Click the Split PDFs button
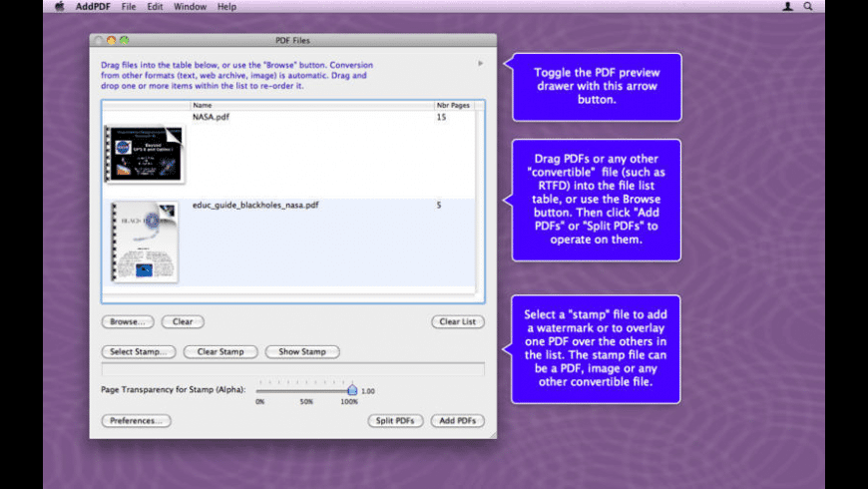 tap(395, 421)
